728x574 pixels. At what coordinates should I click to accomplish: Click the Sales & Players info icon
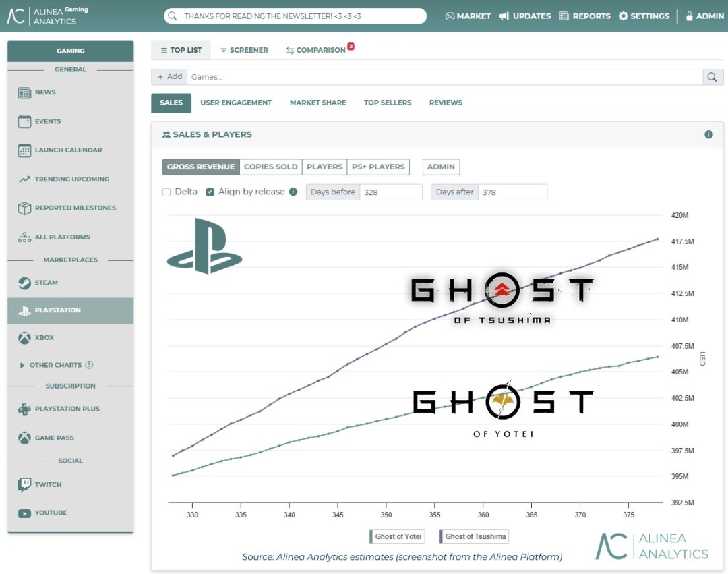click(708, 134)
